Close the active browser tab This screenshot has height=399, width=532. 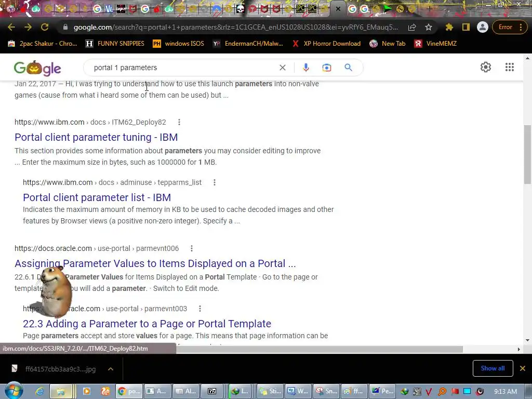point(338,9)
